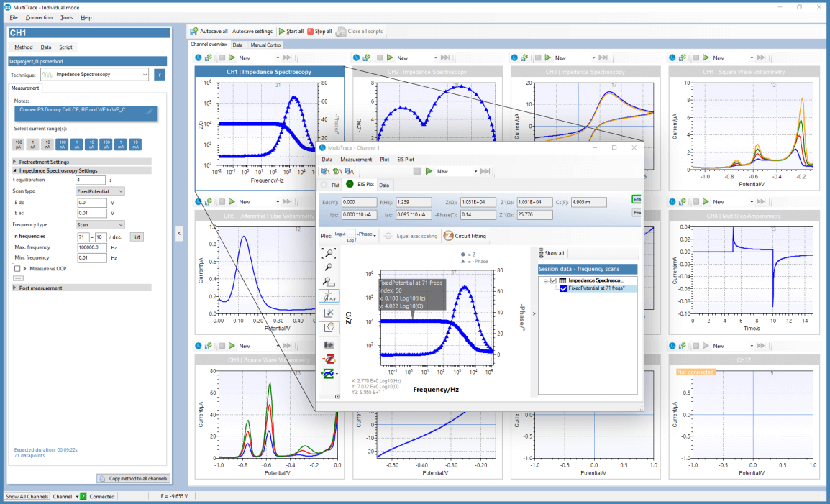Click the t equilibration input field
830x504 pixels.
[91, 180]
